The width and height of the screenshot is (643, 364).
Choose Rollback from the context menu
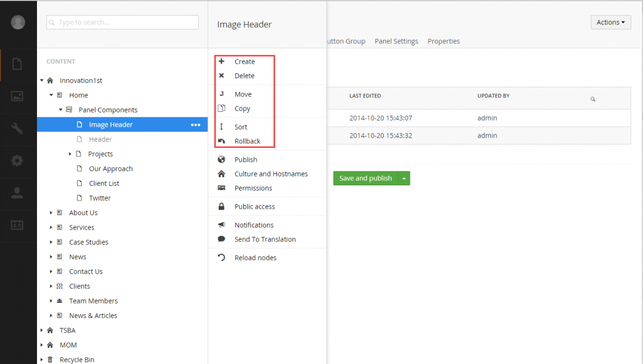247,141
